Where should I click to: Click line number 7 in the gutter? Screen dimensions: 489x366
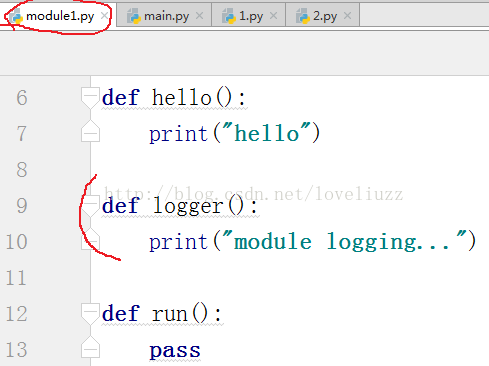coord(22,134)
